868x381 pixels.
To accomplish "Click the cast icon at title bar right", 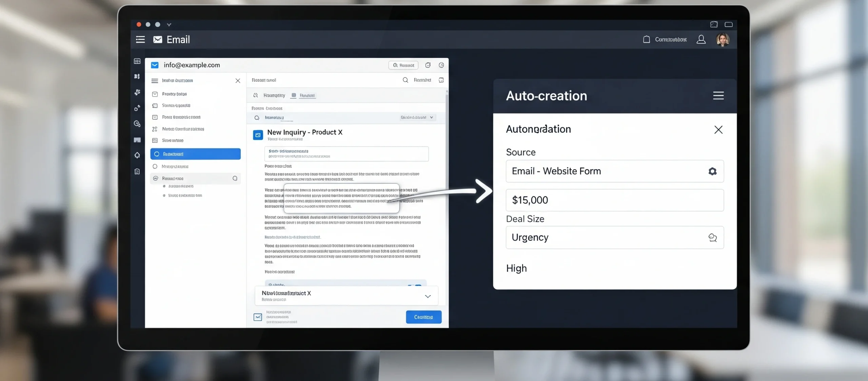I will [714, 24].
